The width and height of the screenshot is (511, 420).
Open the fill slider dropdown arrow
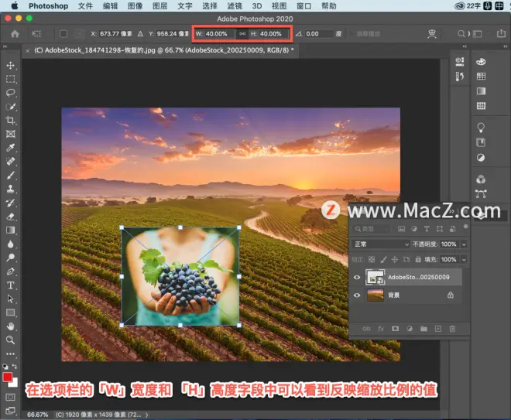click(464, 259)
